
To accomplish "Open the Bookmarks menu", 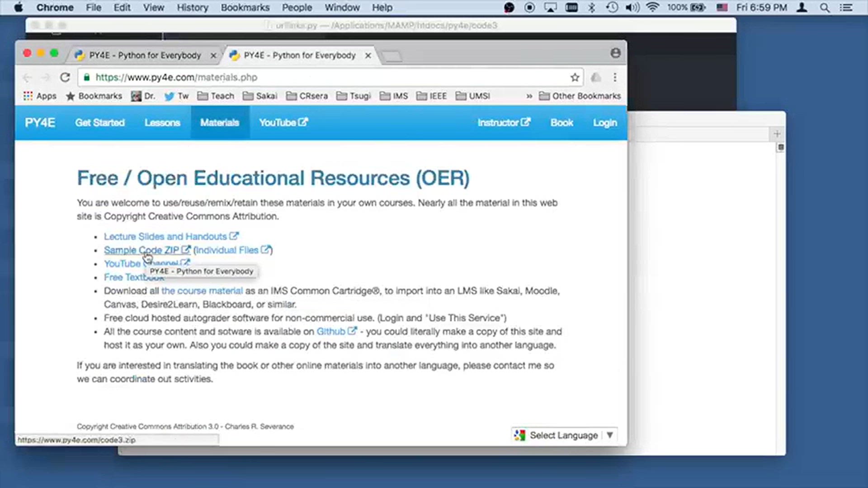I will tap(245, 8).
